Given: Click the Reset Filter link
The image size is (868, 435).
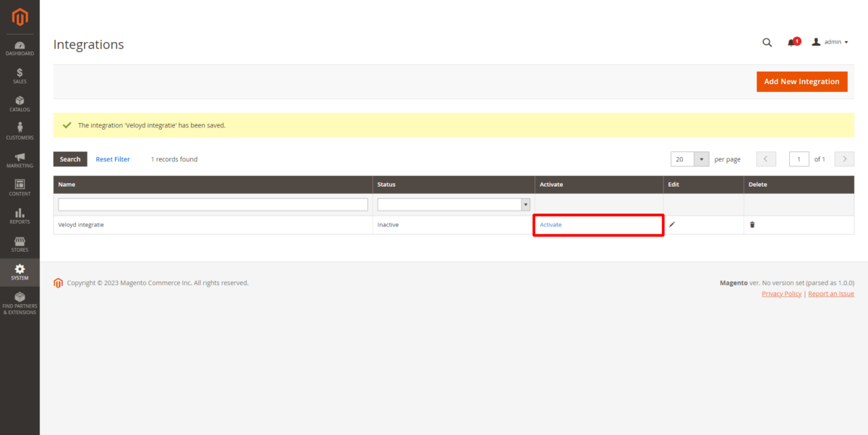Looking at the screenshot, I should (113, 159).
